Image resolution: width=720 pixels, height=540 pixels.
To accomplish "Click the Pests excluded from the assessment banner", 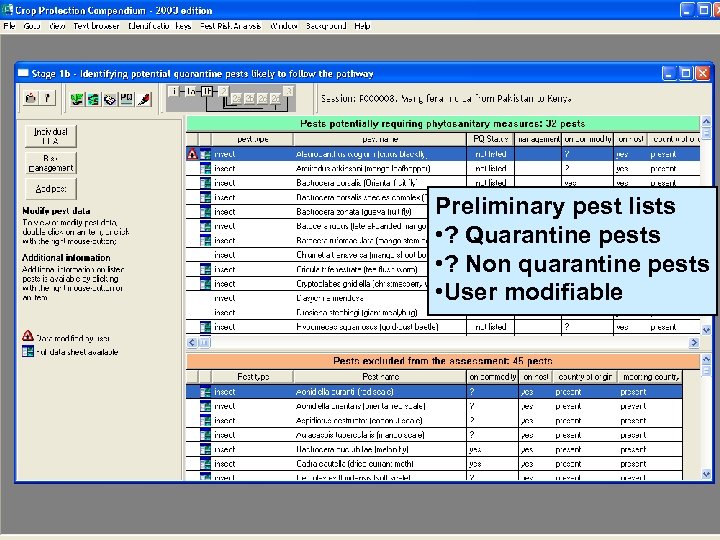I will click(443, 361).
